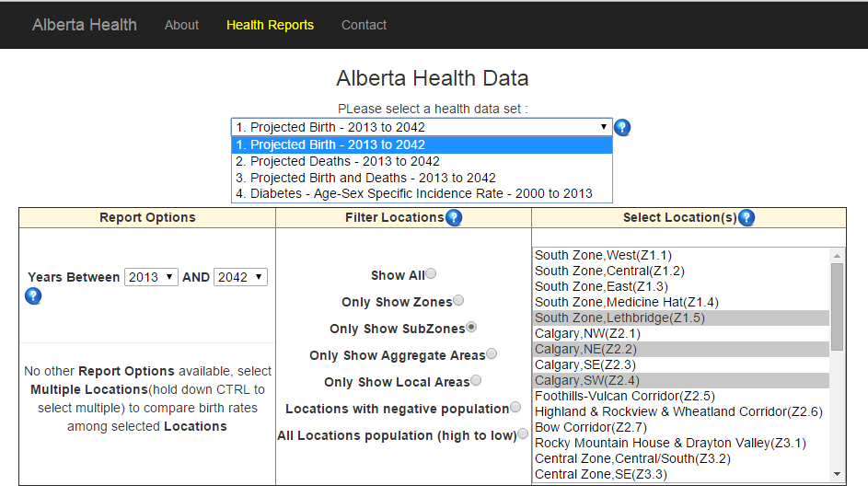
Task: Open help icon under Years Between
Action: (x=33, y=296)
